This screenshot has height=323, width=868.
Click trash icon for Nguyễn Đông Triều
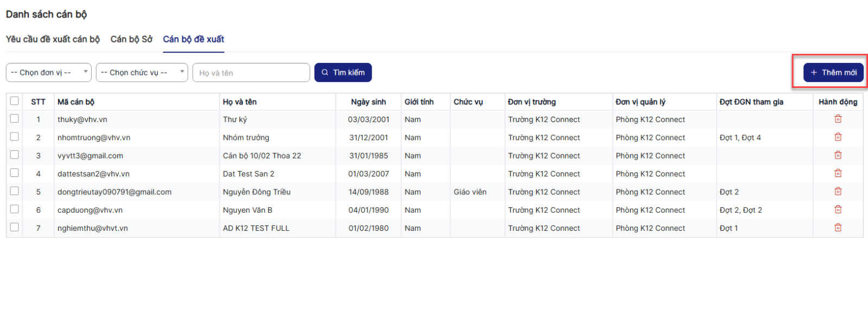[838, 192]
